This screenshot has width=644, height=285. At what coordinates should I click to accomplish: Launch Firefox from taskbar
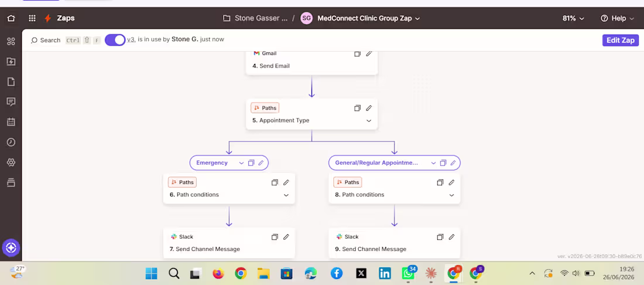click(218, 273)
